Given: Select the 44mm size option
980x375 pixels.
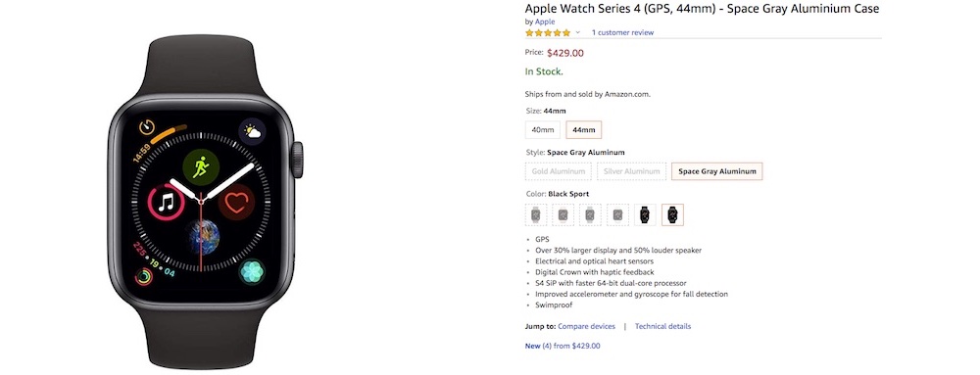Looking at the screenshot, I should pyautogui.click(x=584, y=130).
